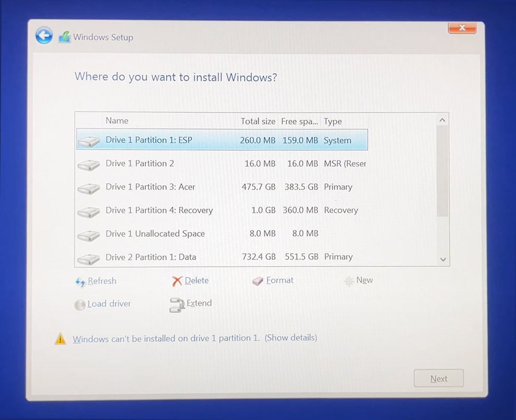This screenshot has width=516, height=420.
Task: Choose Extend for the partition
Action: (x=199, y=303)
